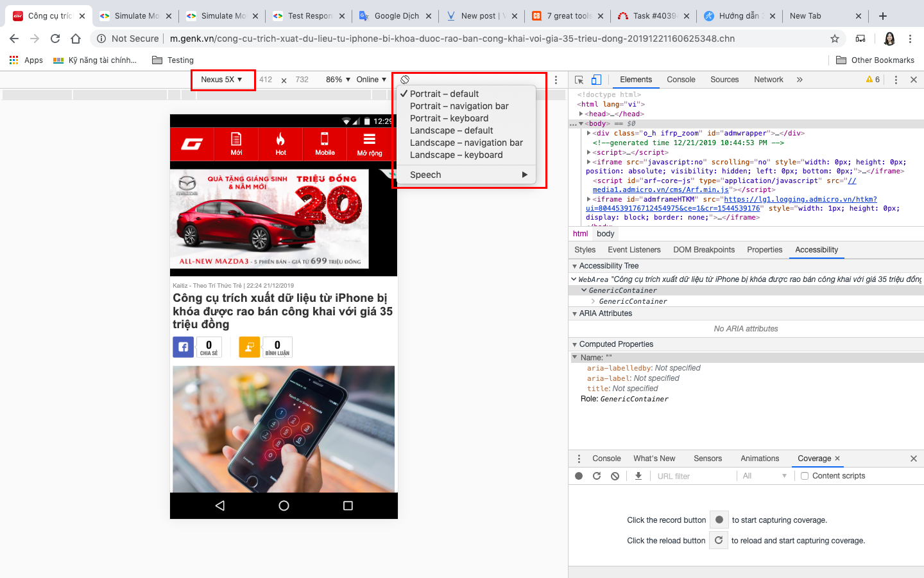Click the URL filter field
This screenshot has width=924, height=578.
click(694, 476)
